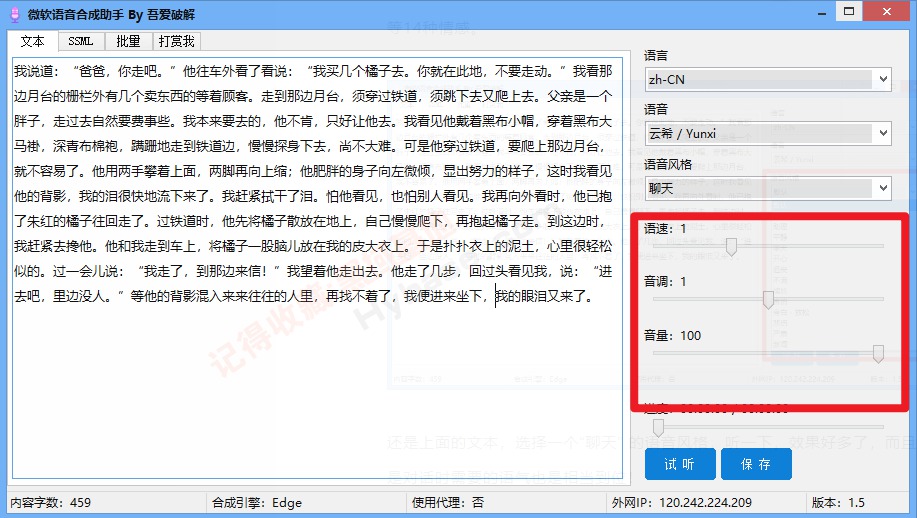
Task: Click the app microphone icon in title bar
Action: click(15, 14)
